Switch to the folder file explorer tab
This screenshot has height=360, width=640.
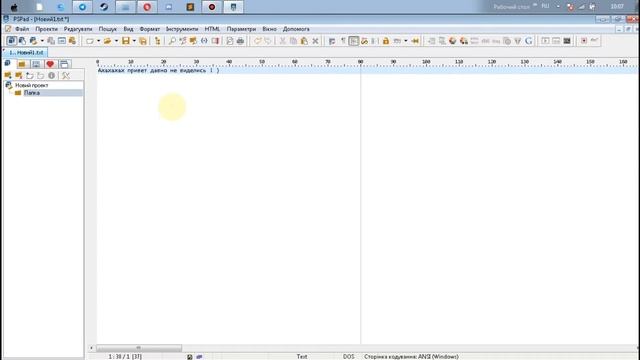[22, 64]
